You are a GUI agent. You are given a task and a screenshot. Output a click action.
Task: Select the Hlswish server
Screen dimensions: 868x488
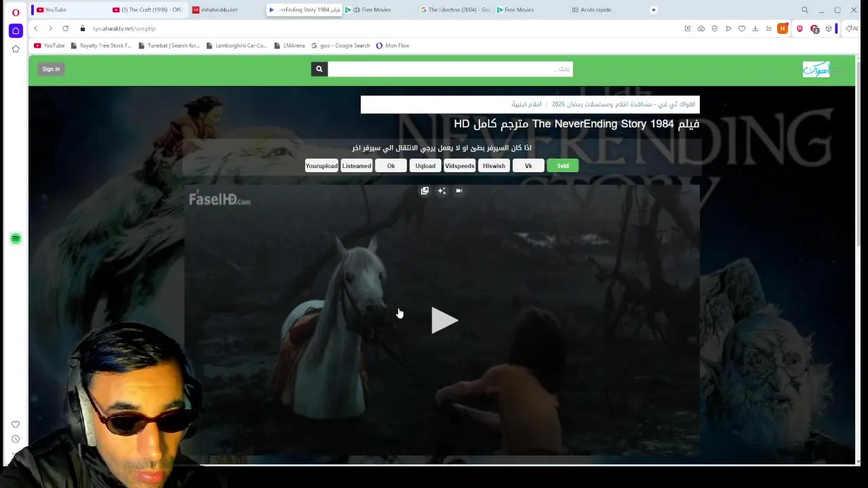point(494,166)
